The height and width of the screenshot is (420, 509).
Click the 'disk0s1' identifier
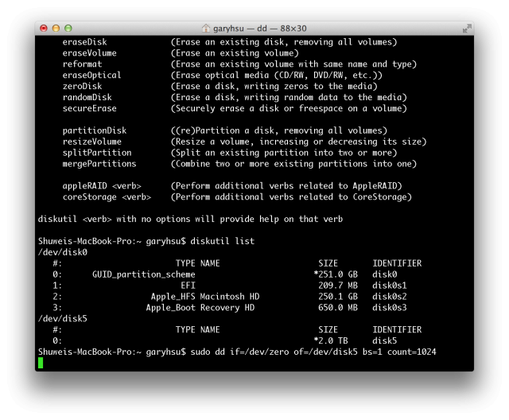point(390,286)
